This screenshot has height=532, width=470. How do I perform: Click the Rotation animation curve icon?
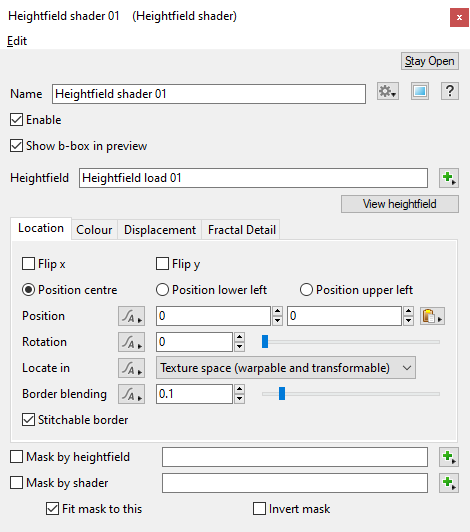tap(131, 342)
